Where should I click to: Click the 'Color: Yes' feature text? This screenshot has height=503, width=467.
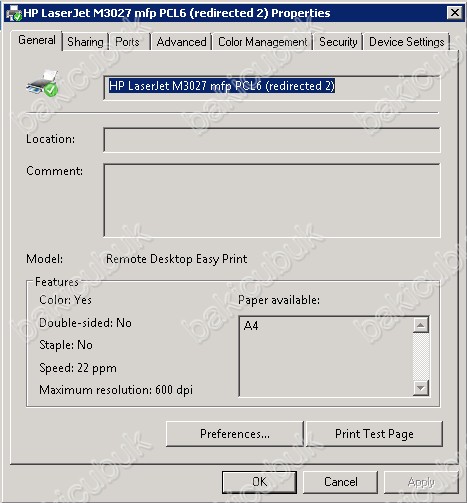[65, 300]
